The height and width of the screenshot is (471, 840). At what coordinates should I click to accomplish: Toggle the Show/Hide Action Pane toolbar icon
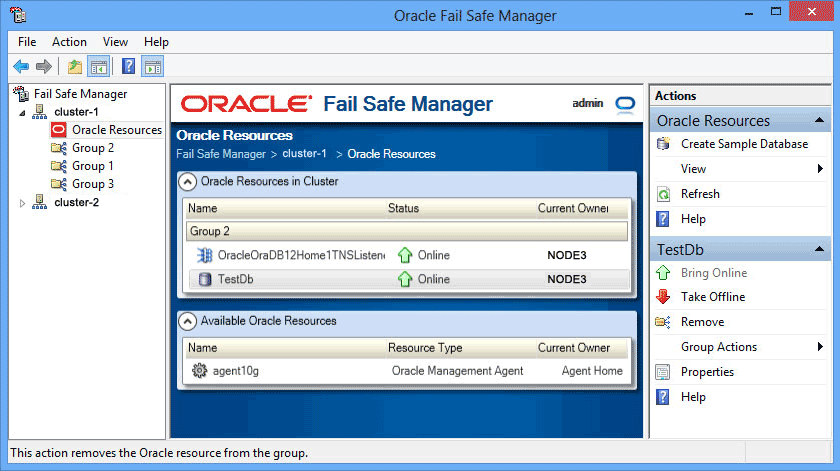(153, 66)
